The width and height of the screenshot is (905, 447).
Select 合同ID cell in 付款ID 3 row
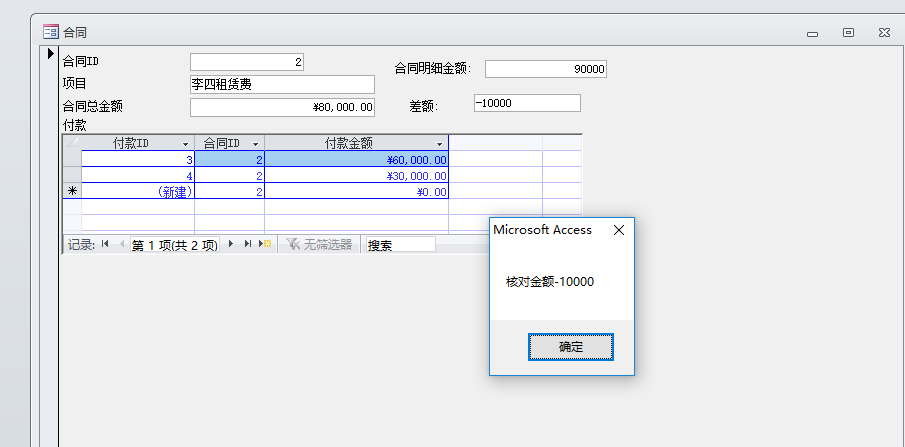229,159
